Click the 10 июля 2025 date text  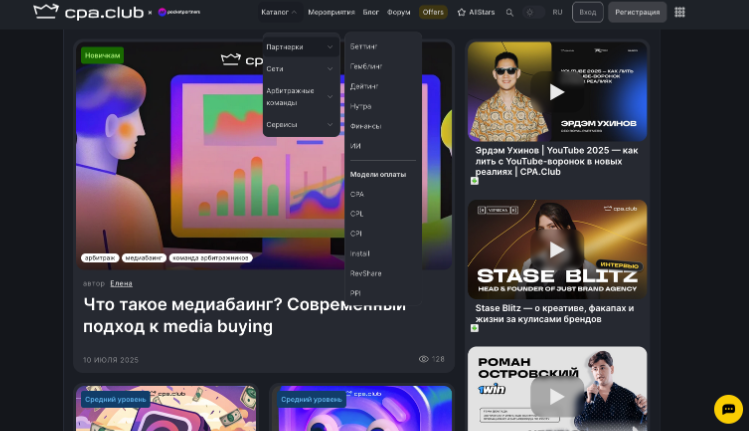[111, 360]
